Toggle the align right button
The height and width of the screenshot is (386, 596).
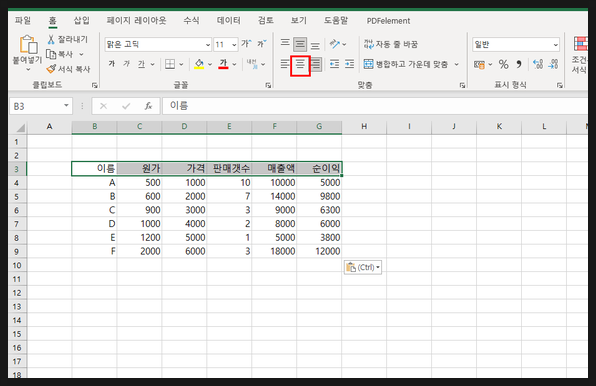316,64
